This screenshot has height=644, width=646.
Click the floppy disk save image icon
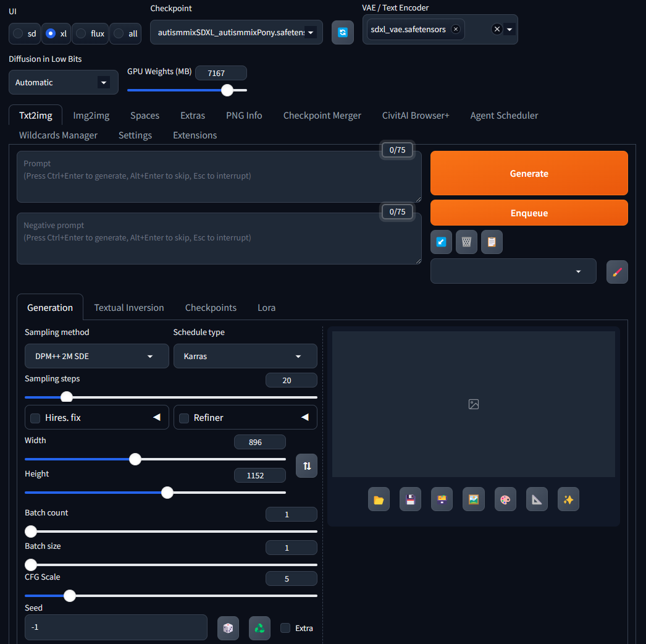click(x=410, y=499)
